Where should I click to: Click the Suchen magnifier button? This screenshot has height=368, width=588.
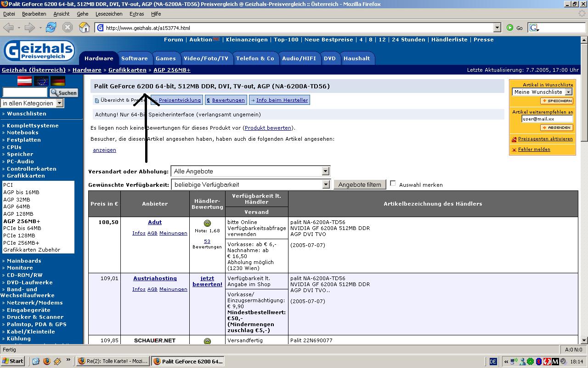coord(64,92)
